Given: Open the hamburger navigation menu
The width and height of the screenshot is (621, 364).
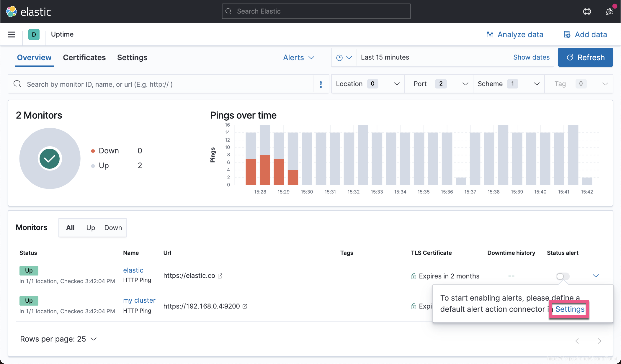Looking at the screenshot, I should coord(12,35).
